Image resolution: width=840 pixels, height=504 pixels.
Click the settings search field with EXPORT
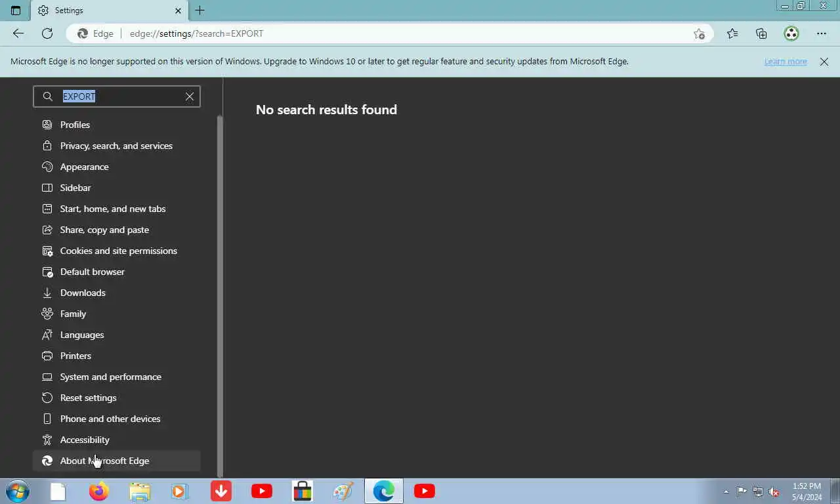point(117,96)
